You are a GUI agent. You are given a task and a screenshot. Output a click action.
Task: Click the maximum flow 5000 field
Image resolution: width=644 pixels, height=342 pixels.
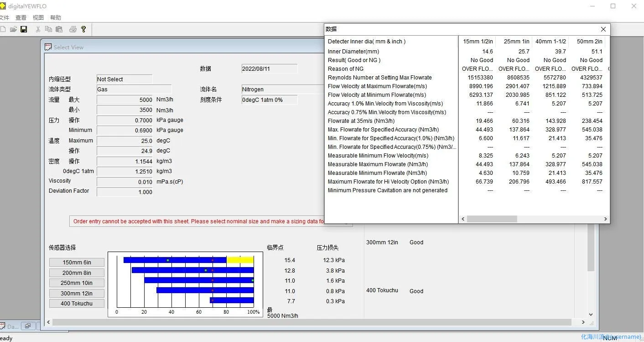coord(125,100)
